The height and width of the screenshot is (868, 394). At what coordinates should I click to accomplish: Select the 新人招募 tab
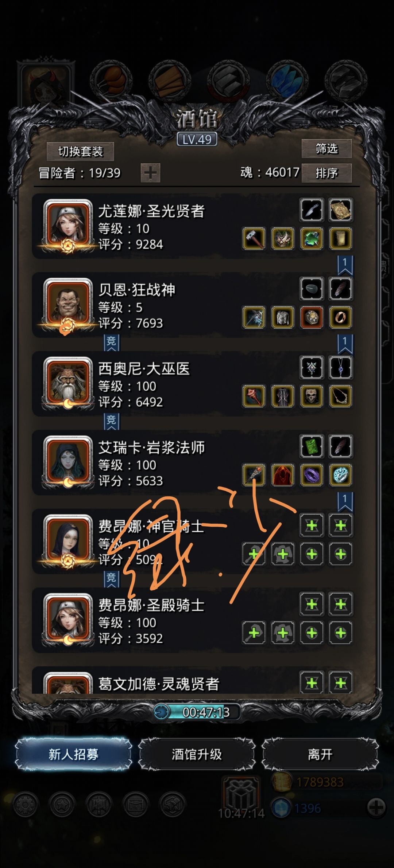click(74, 754)
